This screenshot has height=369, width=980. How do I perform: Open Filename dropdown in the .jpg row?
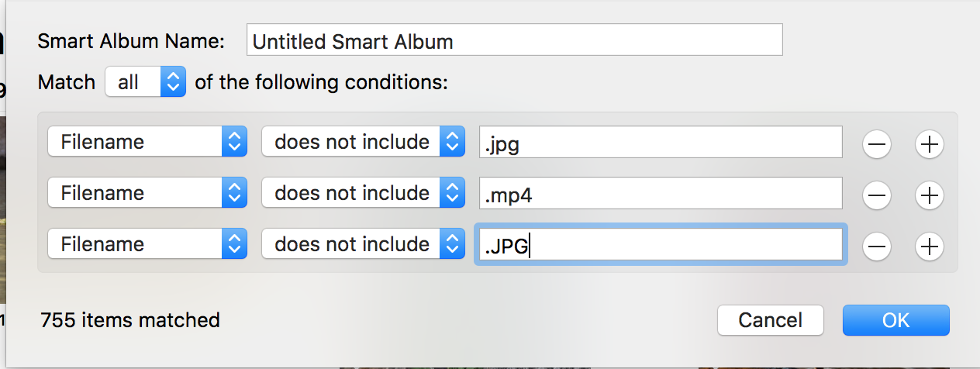pyautogui.click(x=147, y=143)
